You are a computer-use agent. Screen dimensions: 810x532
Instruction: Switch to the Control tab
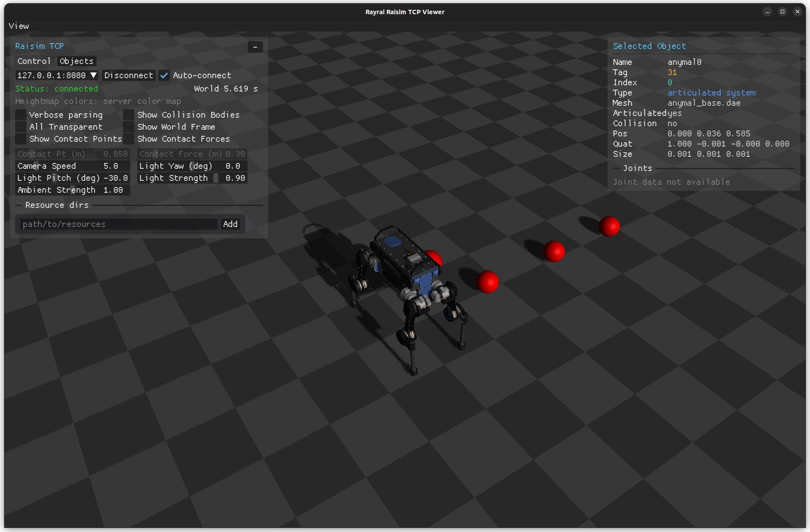point(34,61)
